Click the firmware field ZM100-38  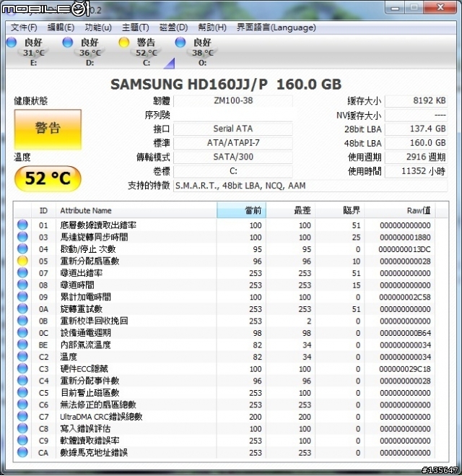click(x=233, y=100)
